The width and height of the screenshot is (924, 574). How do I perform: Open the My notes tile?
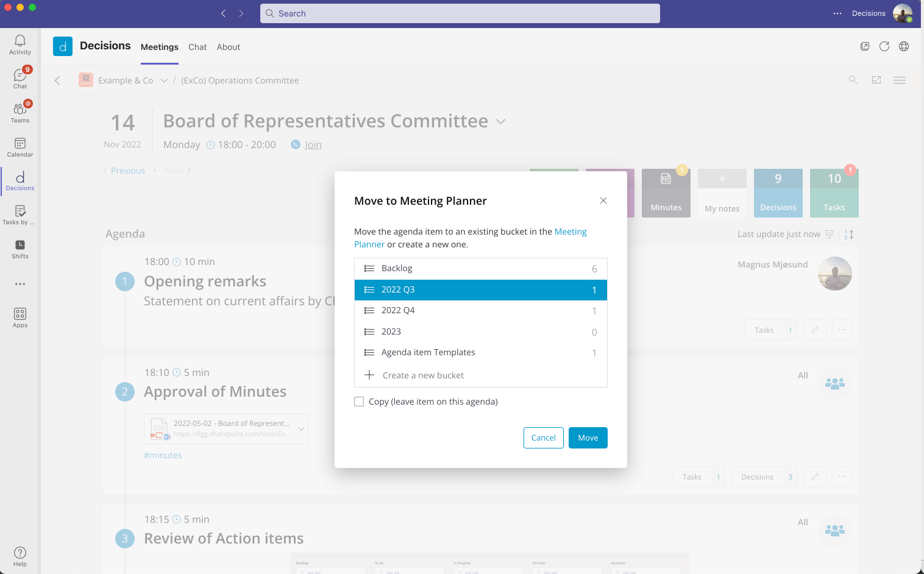point(722,193)
